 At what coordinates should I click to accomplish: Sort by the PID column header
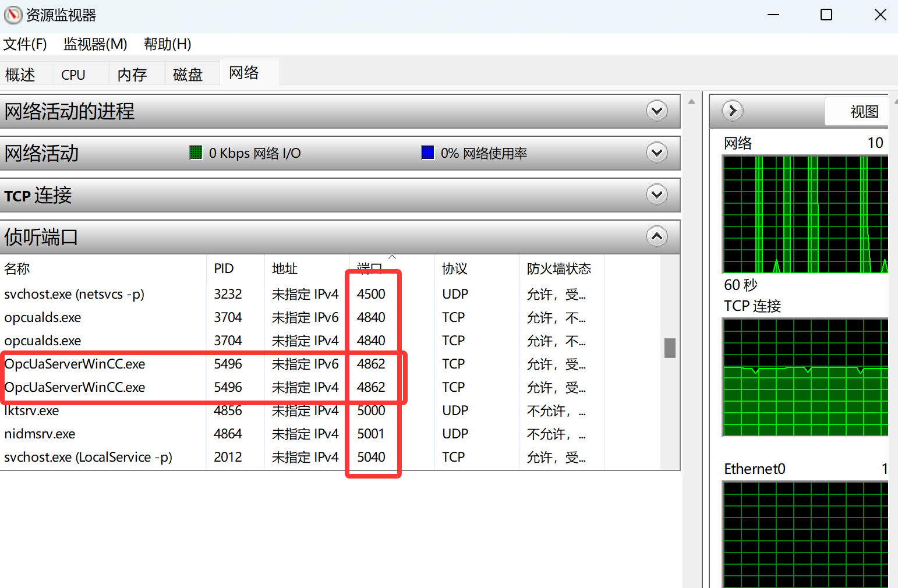coord(224,268)
